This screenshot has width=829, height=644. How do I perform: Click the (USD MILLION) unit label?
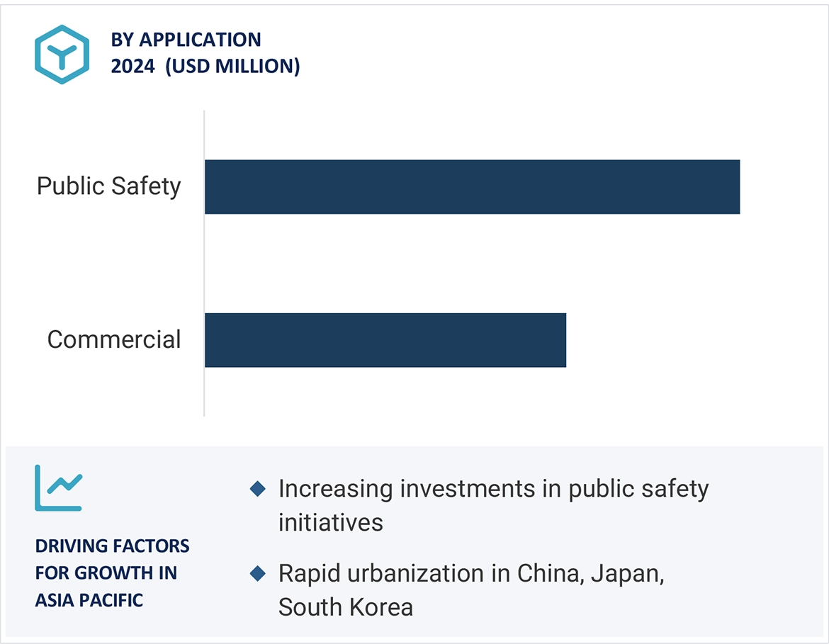232,67
